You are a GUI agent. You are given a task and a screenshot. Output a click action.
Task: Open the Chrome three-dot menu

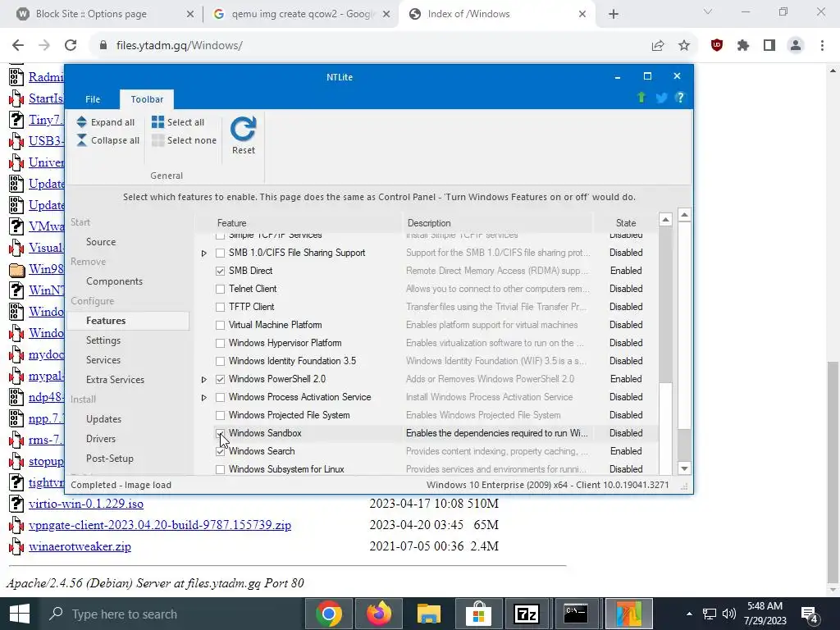[822, 46]
